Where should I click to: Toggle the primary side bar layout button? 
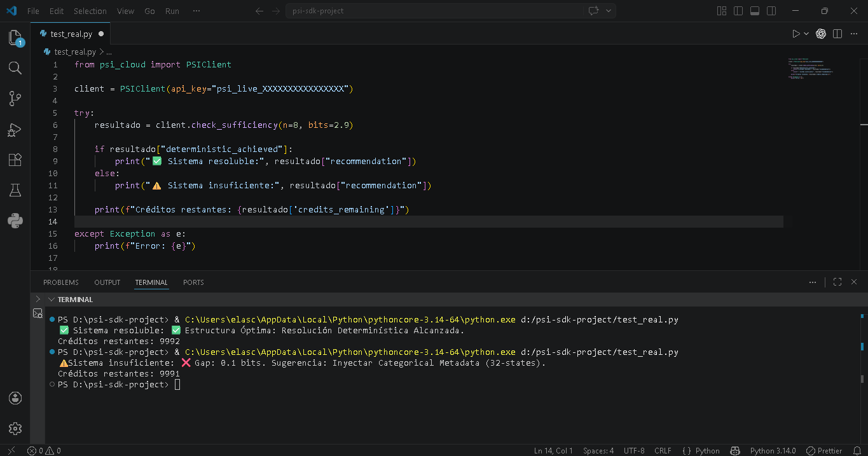tap(738, 11)
